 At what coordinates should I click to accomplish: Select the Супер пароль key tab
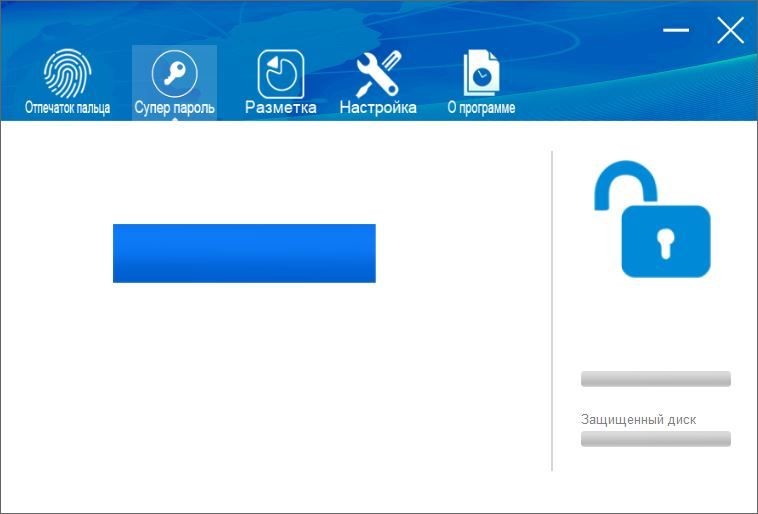coord(174,82)
